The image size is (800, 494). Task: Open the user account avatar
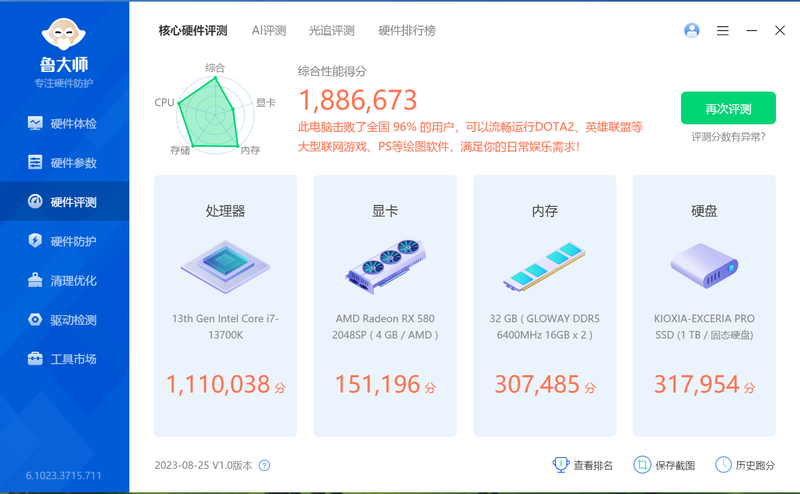[692, 31]
